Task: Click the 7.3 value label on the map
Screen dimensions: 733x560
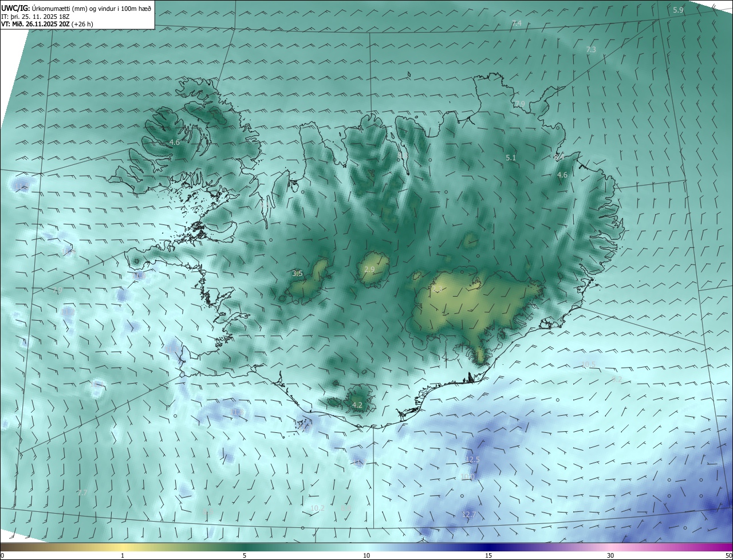Action: [591, 50]
